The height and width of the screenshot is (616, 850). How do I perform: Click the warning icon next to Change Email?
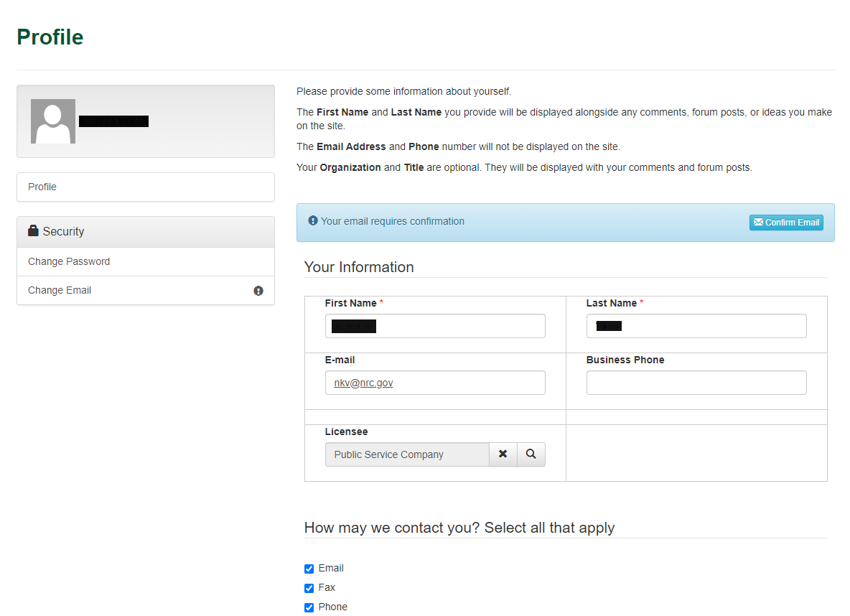pyautogui.click(x=258, y=291)
